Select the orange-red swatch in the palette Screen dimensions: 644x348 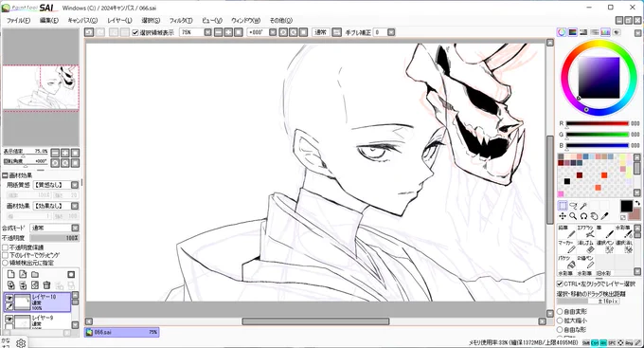click(x=604, y=175)
